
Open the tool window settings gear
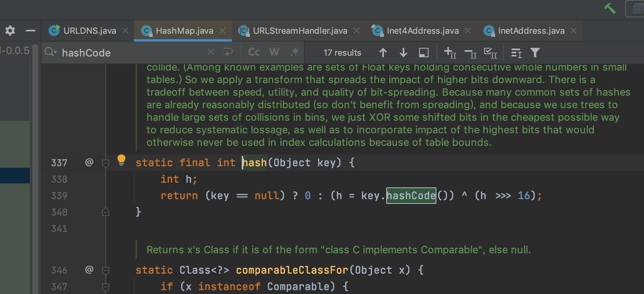tap(10, 31)
